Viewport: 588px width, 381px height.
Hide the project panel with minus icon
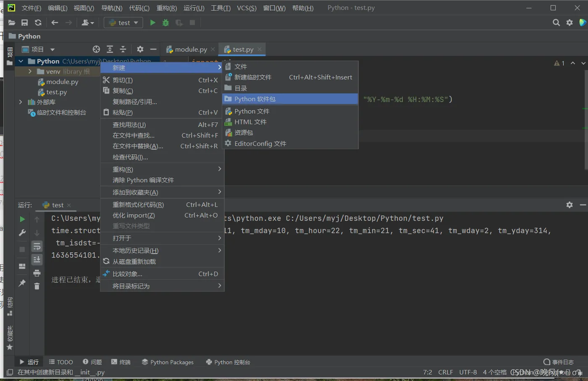click(153, 49)
